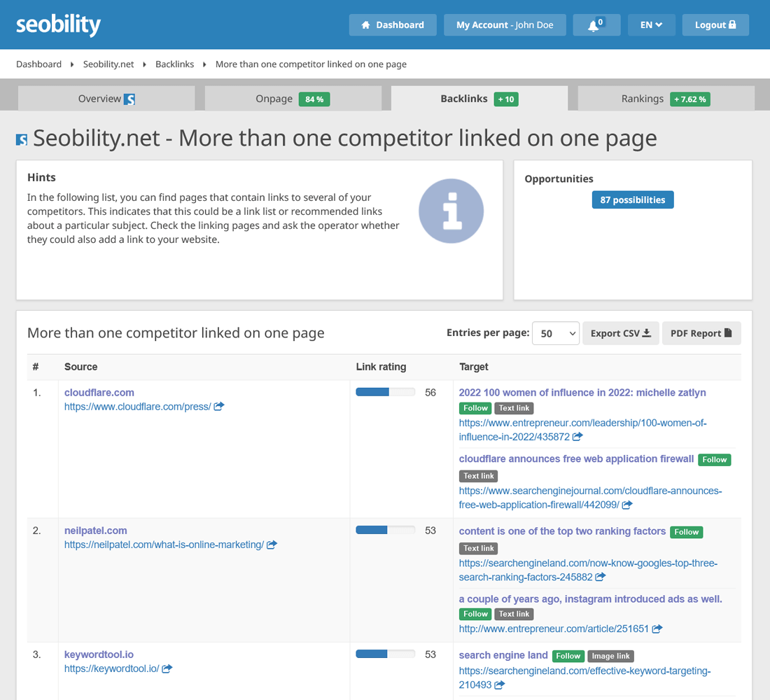Switch to the Overview tab
The height and width of the screenshot is (700, 770).
coord(106,99)
